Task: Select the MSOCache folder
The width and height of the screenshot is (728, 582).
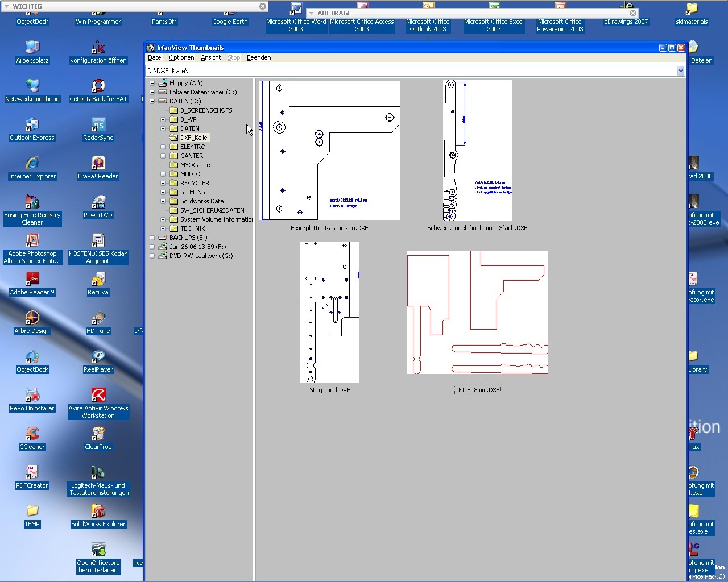Action: (195, 165)
